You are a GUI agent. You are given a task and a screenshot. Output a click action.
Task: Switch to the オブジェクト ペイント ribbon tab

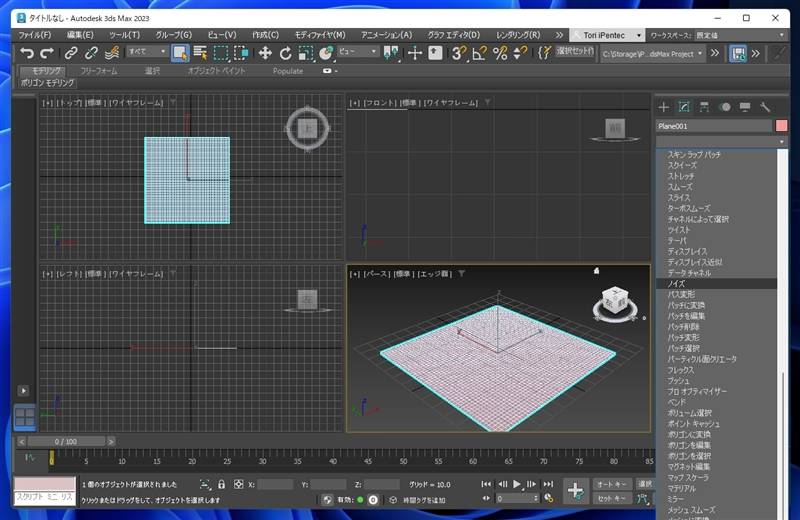pos(216,71)
